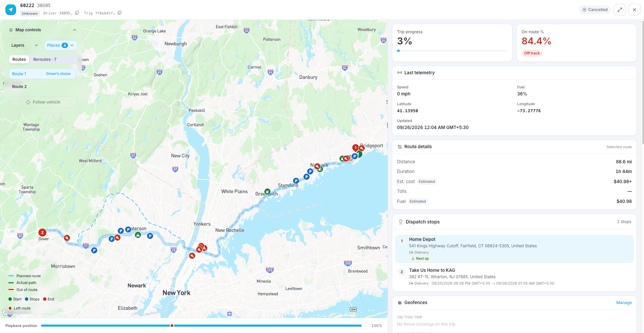Select Route 1 Driver's choice
The image size is (644, 333).
42,74
